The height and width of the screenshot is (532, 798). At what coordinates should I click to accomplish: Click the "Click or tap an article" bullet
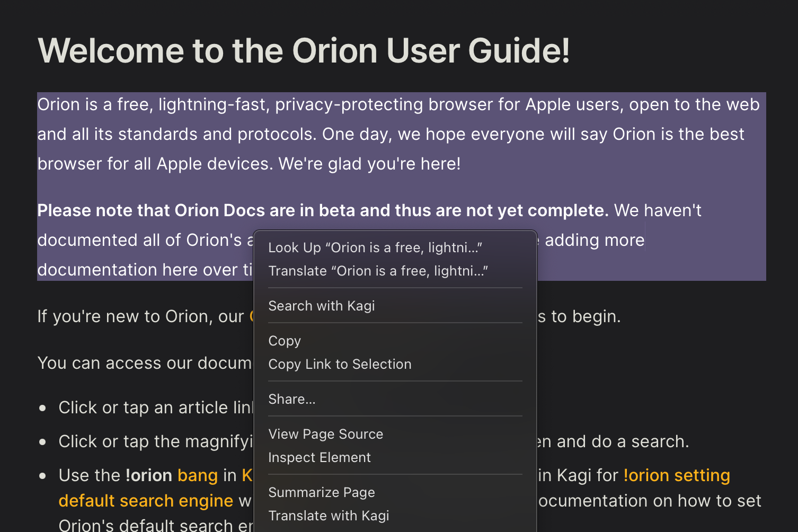(155, 407)
